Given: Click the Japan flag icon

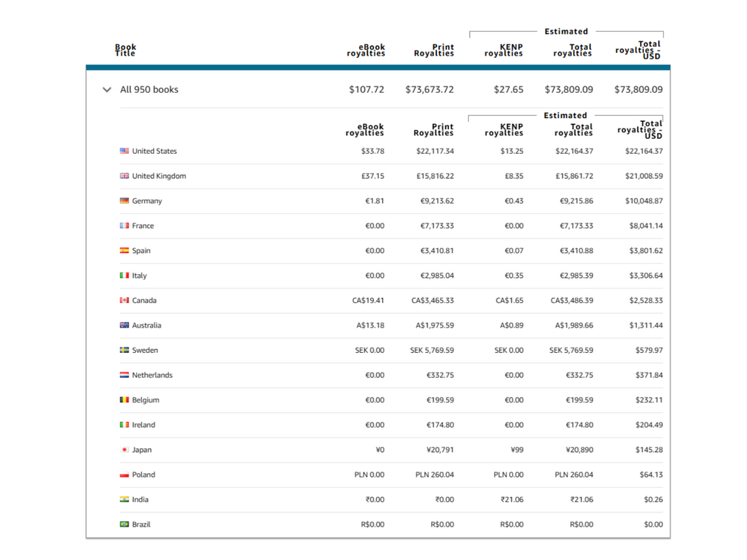Looking at the screenshot, I should coord(124,449).
